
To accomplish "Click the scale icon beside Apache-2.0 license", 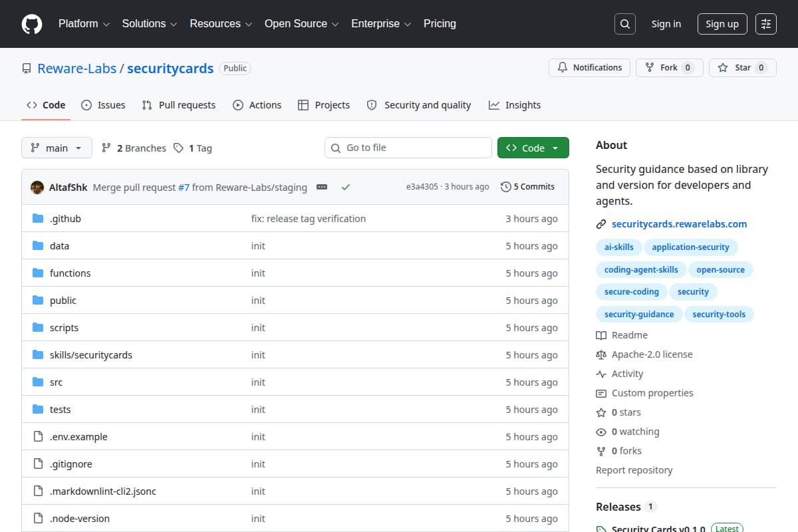I will (601, 354).
